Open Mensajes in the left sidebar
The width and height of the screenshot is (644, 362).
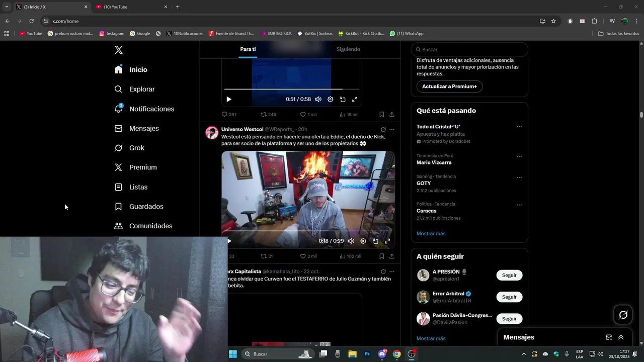point(137,128)
